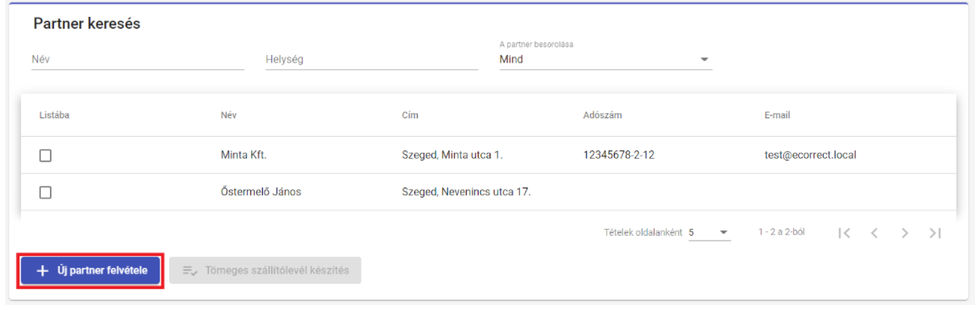Click the Új partner felvétele button
The image size is (980, 310).
coord(90,270)
